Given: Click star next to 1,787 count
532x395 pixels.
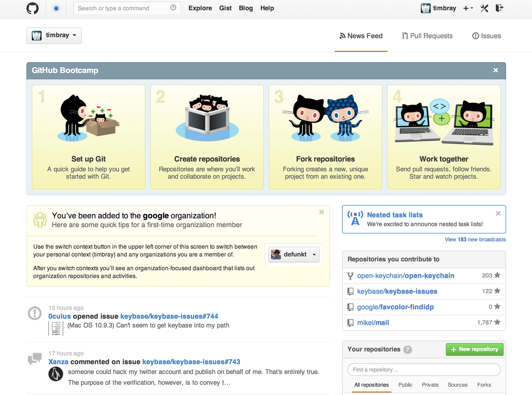Looking at the screenshot, I should tap(497, 322).
